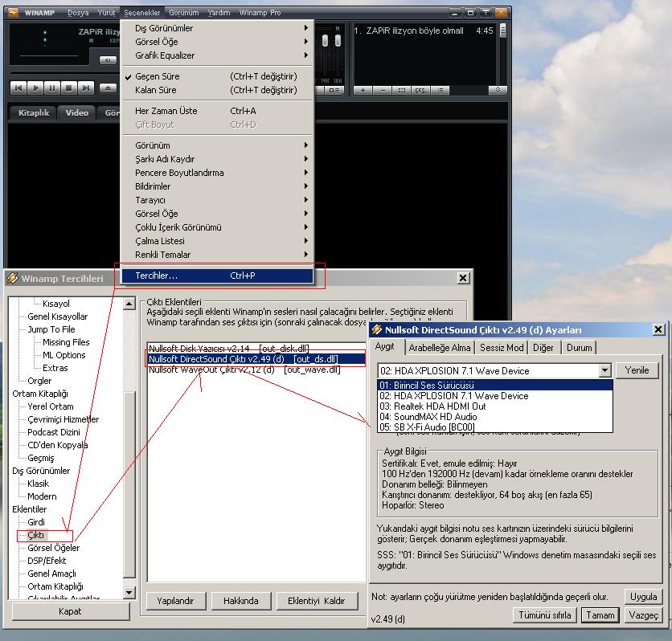The image size is (672, 641).
Task: Click the Yenile button
Action: (637, 370)
